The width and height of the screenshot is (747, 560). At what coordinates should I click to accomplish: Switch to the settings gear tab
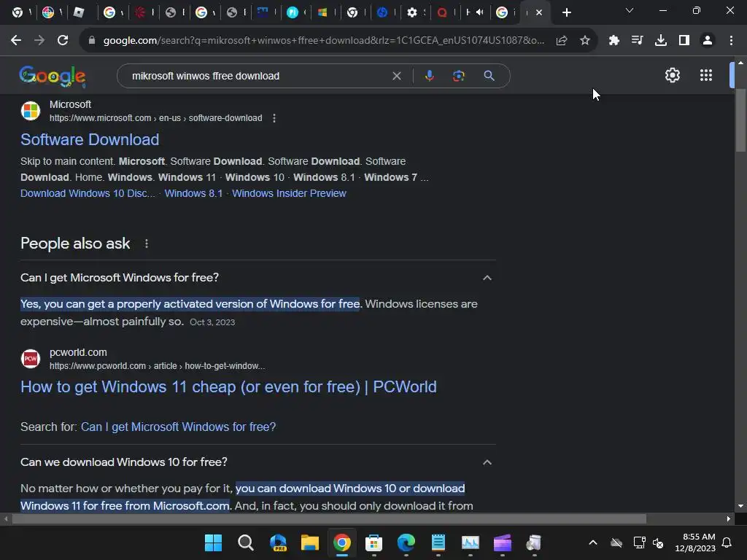point(412,12)
